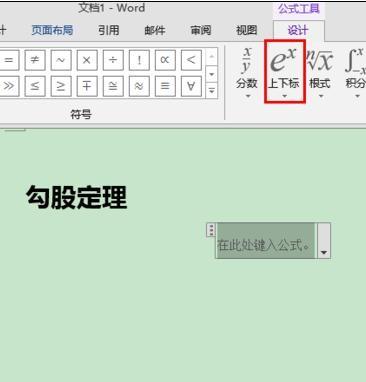Insert the for-all (∀) symbol
The width and height of the screenshot is (366, 382).
[x=191, y=86]
